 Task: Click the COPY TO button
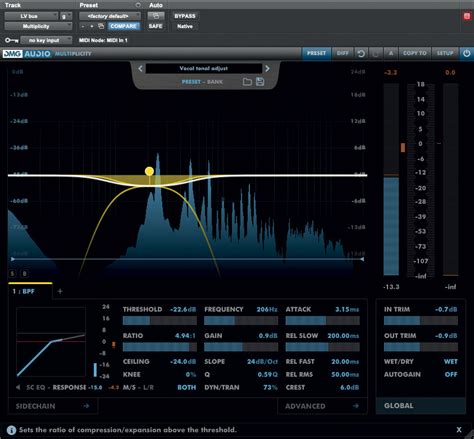(x=414, y=53)
